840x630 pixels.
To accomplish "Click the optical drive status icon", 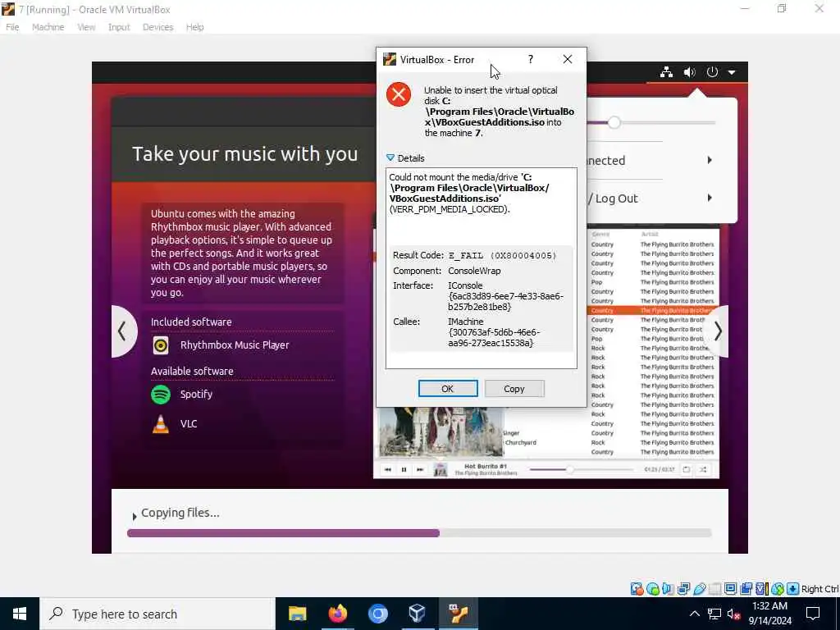I will click(x=652, y=589).
